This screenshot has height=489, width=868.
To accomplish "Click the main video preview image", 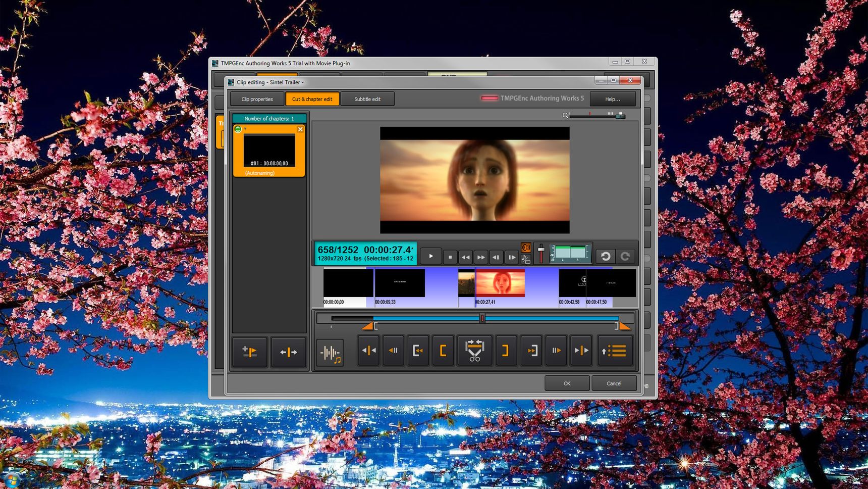I will point(475,180).
